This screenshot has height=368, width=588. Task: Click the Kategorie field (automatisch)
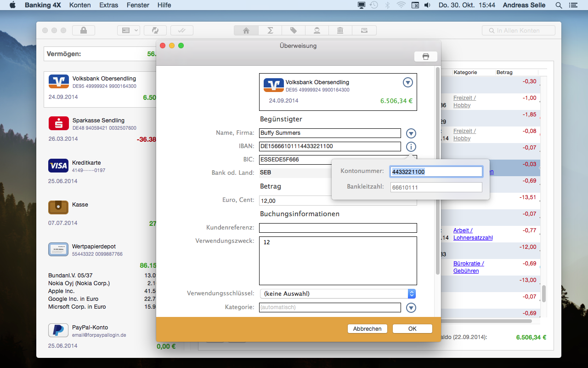coord(330,307)
